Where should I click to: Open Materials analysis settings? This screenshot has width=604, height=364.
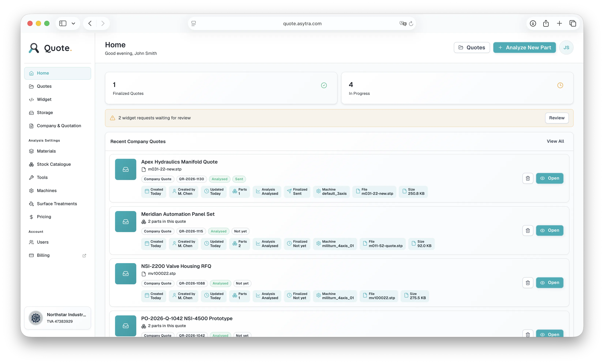point(57,151)
